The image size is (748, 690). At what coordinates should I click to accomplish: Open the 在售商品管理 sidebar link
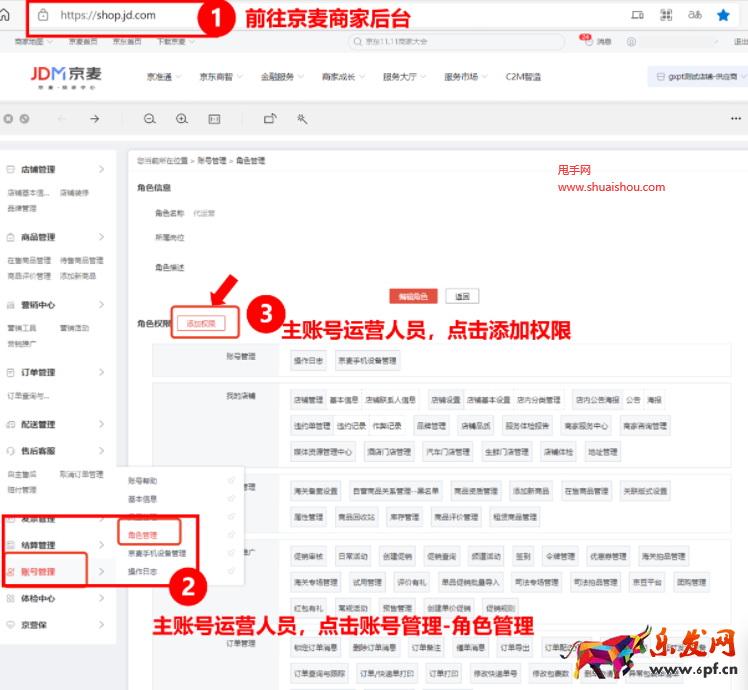[29, 261]
